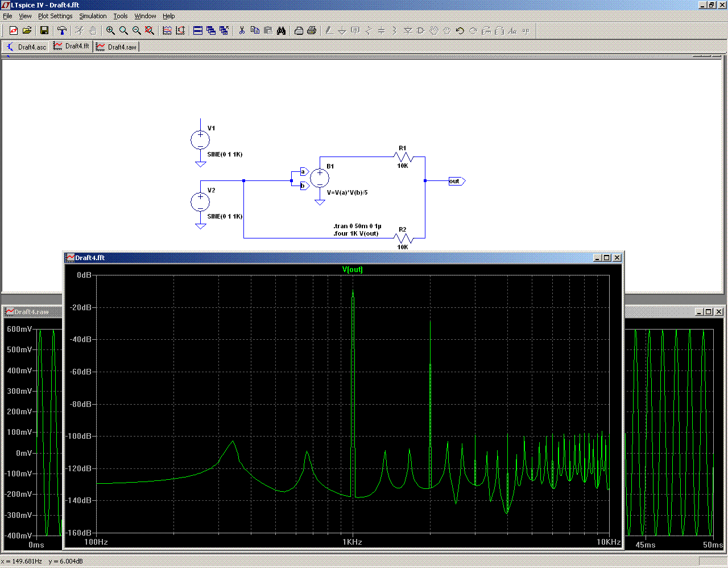728x568 pixels.
Task: Click the Cut scissors icon
Action: 242,31
